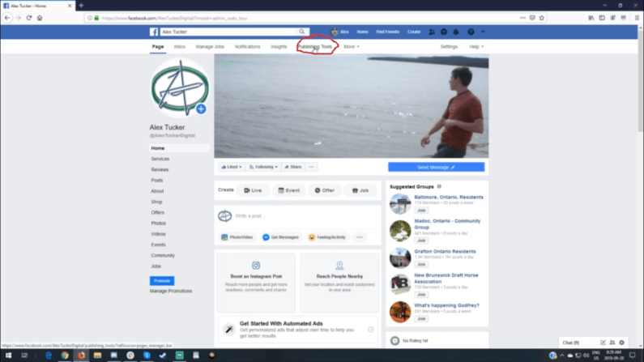Click Send Message button
Screen dimensions: 644x362
[x=436, y=167]
